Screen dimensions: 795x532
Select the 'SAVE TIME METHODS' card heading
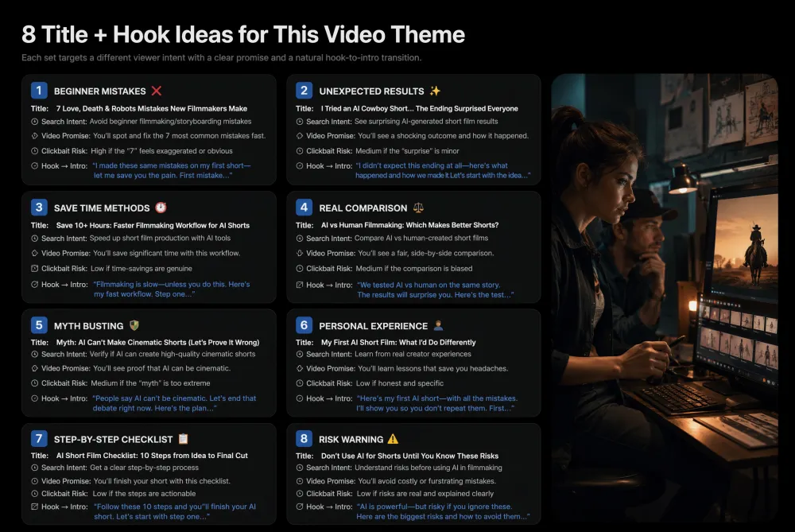coord(102,208)
